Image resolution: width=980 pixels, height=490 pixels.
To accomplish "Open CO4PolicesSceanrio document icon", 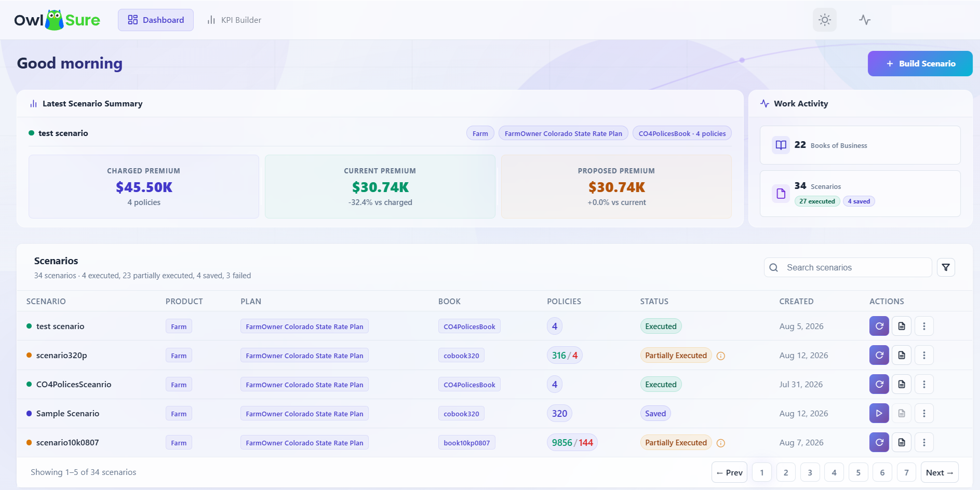I will (902, 384).
